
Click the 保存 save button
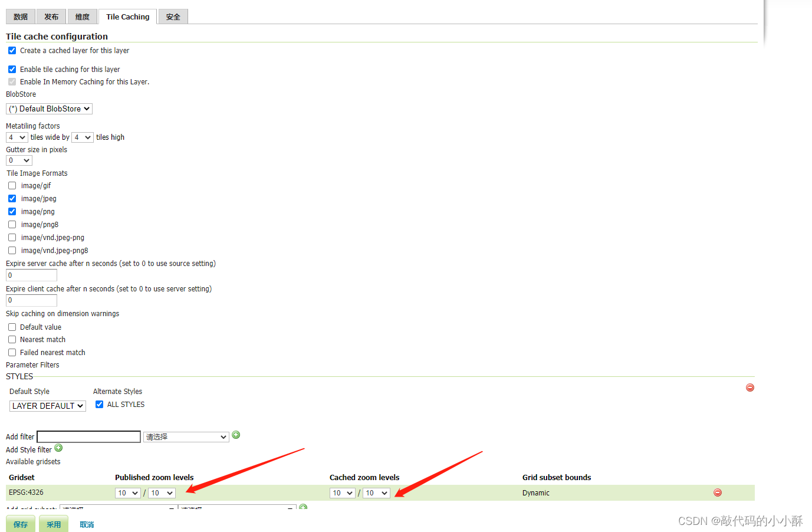click(x=21, y=524)
